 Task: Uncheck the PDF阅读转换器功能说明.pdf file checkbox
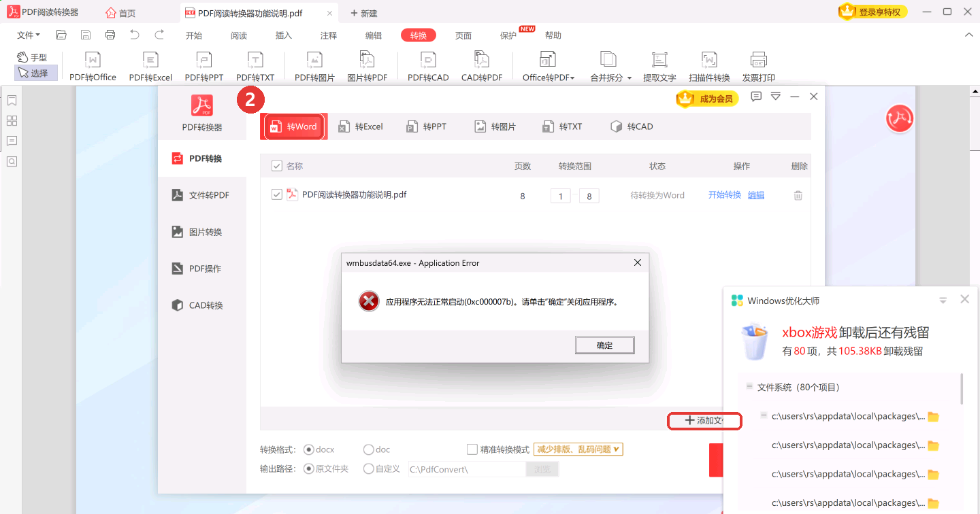(277, 194)
